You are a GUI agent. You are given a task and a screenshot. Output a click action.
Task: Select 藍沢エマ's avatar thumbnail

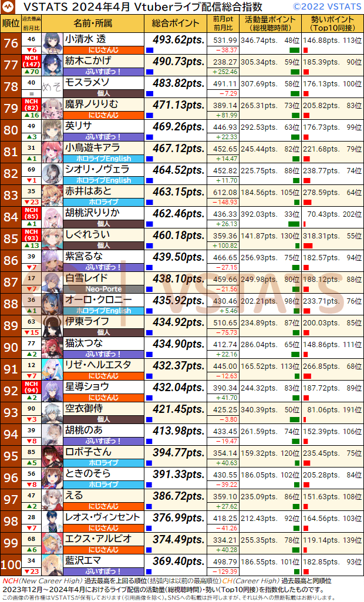click(x=52, y=565)
